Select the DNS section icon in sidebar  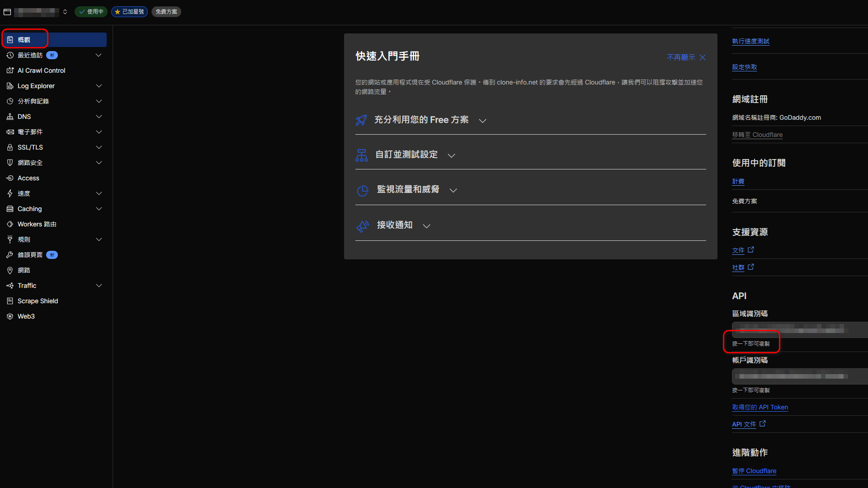(x=10, y=117)
